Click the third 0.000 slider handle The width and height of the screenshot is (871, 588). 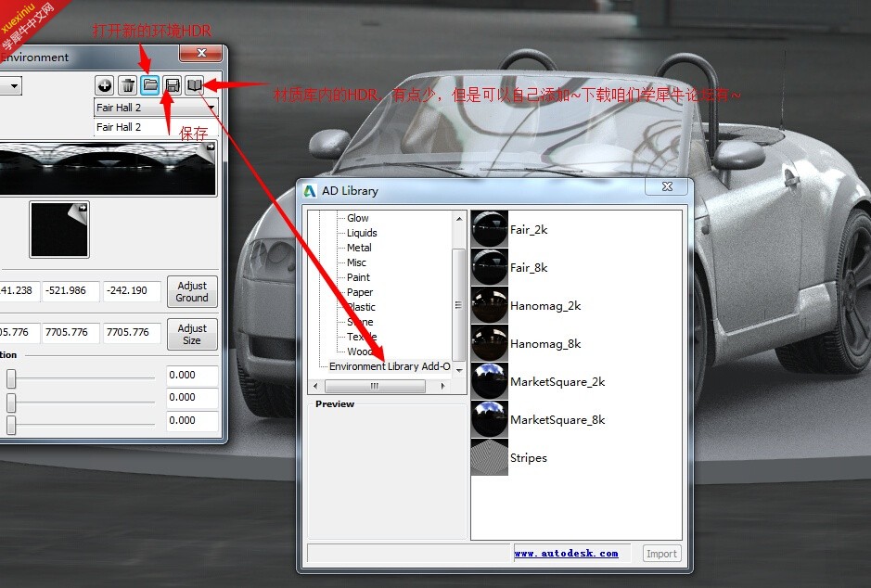coord(11,425)
